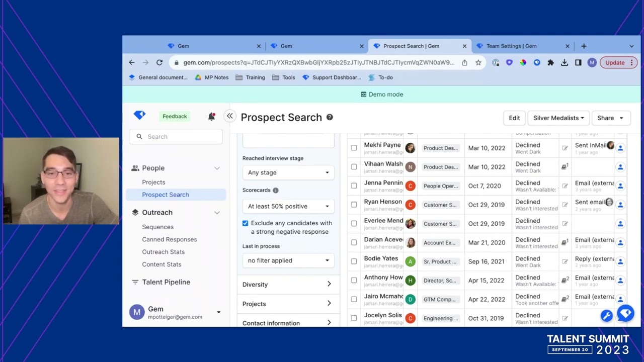Select checkbox for Jenna Pennin
The height and width of the screenshot is (362, 644).
pos(354,186)
